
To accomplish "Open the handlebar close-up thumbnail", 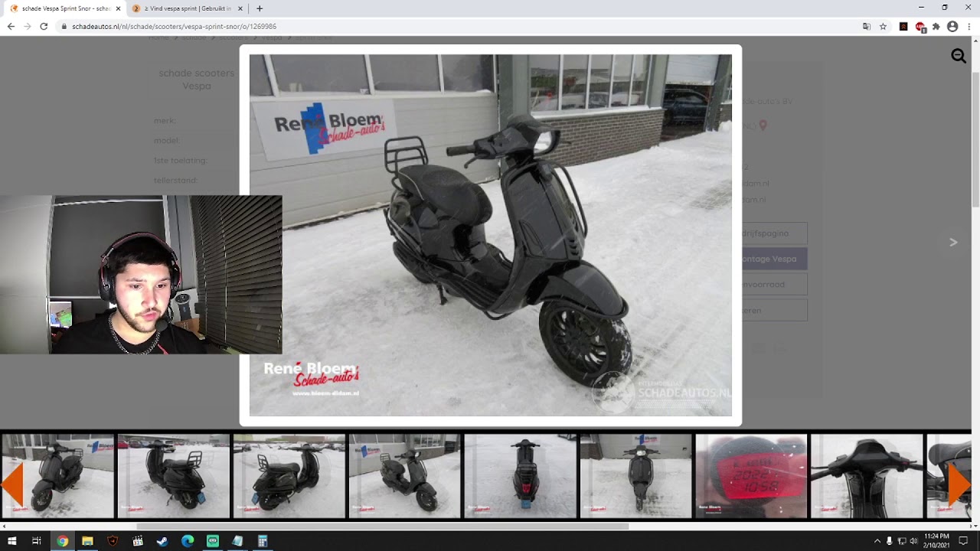I will [x=867, y=476].
